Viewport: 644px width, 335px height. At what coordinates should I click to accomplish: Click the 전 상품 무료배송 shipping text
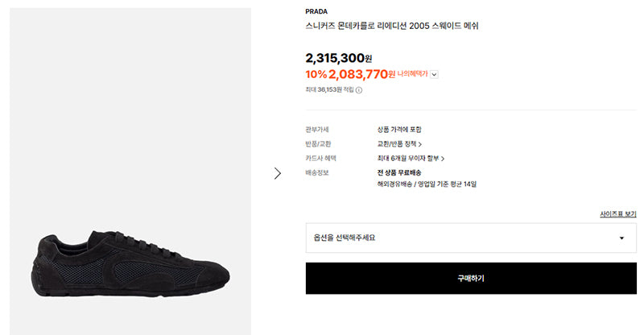pos(399,172)
